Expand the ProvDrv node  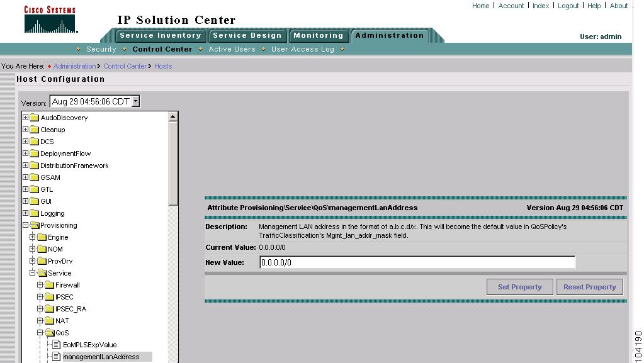coord(33,260)
